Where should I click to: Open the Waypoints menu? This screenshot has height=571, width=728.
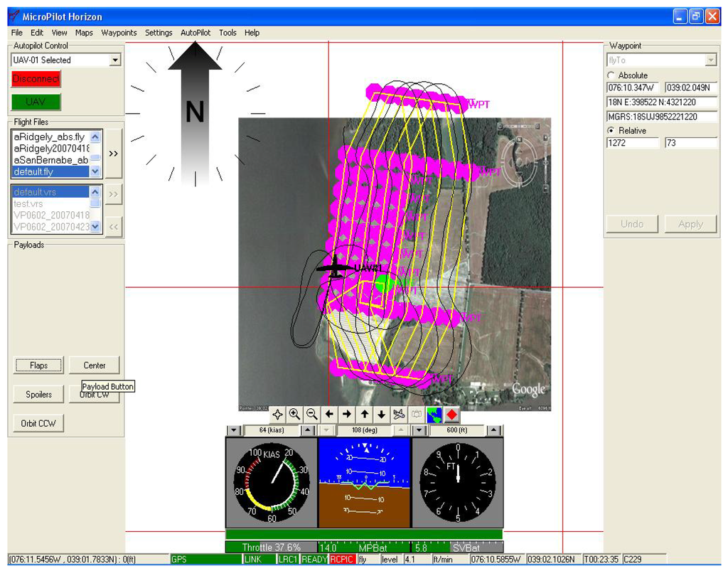(x=119, y=33)
